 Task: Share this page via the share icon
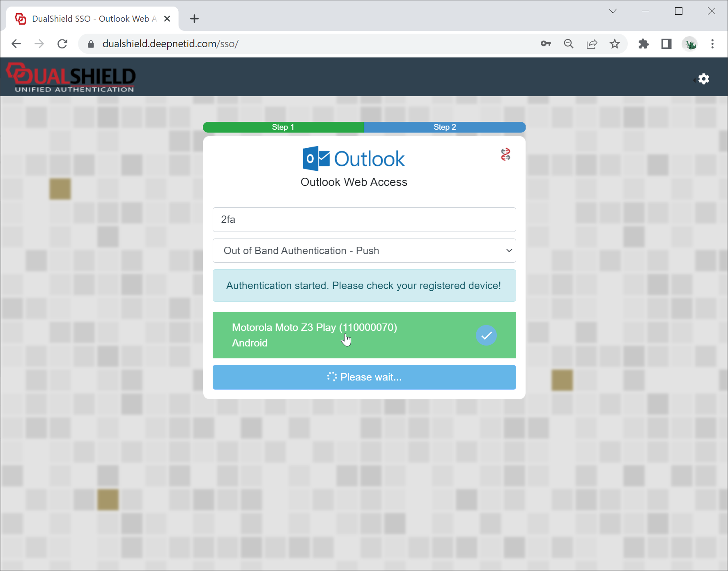pos(591,44)
